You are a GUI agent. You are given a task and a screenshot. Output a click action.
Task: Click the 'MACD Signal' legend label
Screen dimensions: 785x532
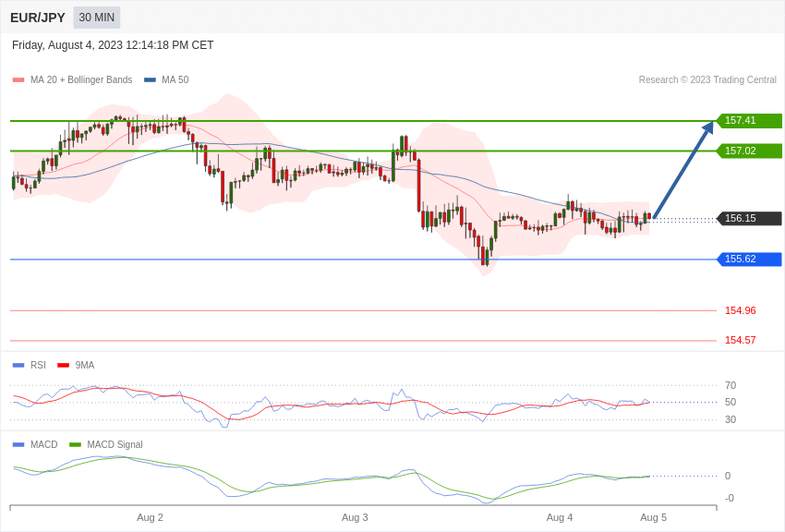115,445
